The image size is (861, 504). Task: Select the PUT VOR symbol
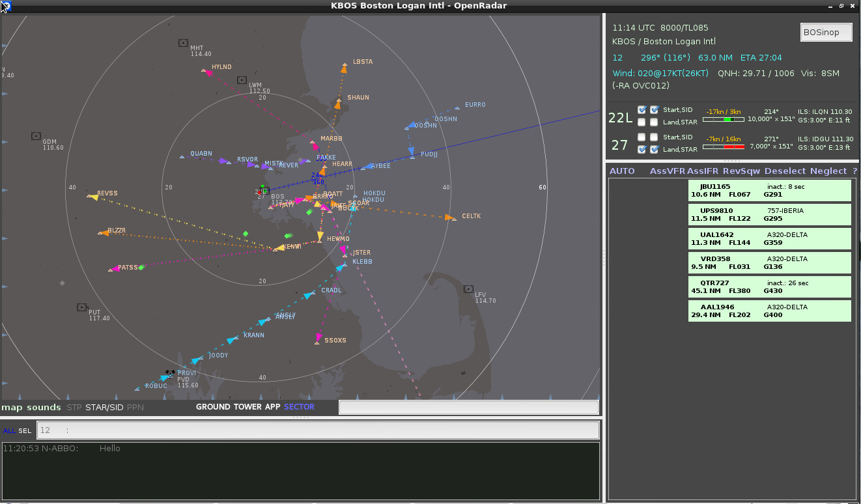click(81, 307)
